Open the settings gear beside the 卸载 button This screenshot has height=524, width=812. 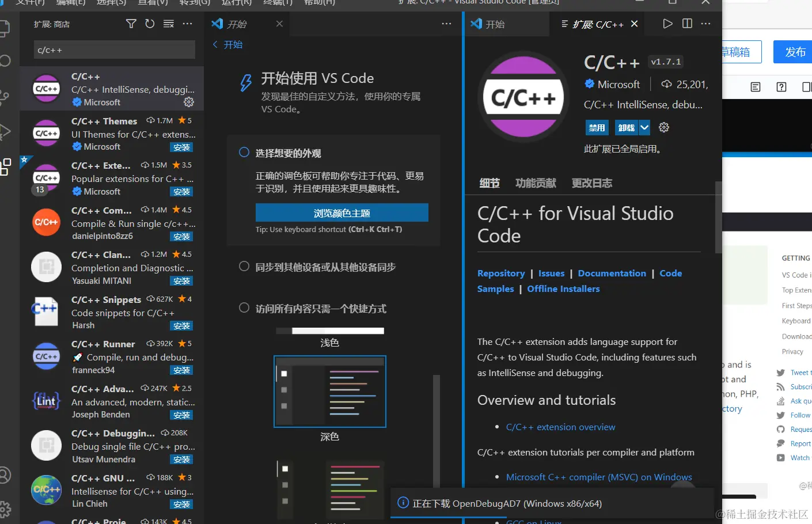664,127
